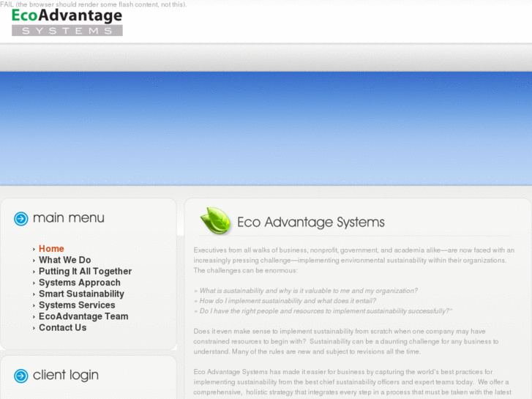Image resolution: width=532 pixels, height=399 pixels.
Task: Click the green leaf icon
Action: (x=216, y=220)
